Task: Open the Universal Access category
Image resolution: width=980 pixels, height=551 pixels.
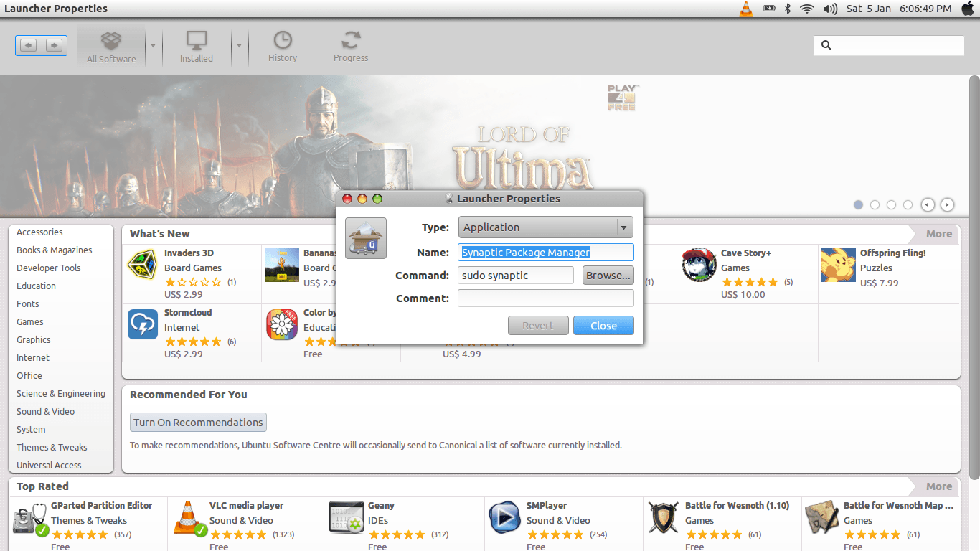Action: pyautogui.click(x=49, y=466)
